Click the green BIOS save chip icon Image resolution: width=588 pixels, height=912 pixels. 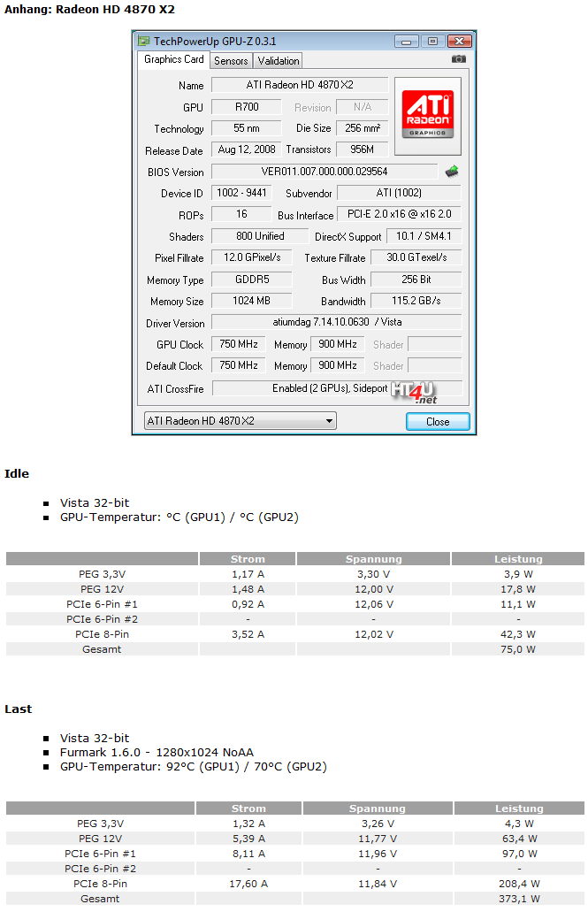pyautogui.click(x=451, y=172)
